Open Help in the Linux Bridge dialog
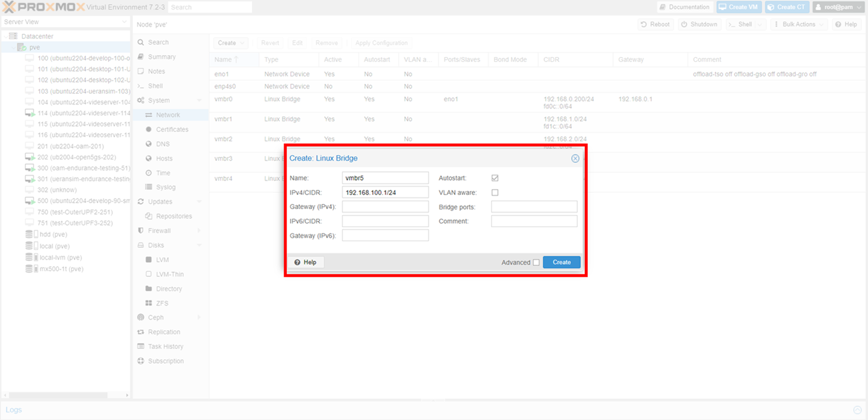 click(306, 263)
